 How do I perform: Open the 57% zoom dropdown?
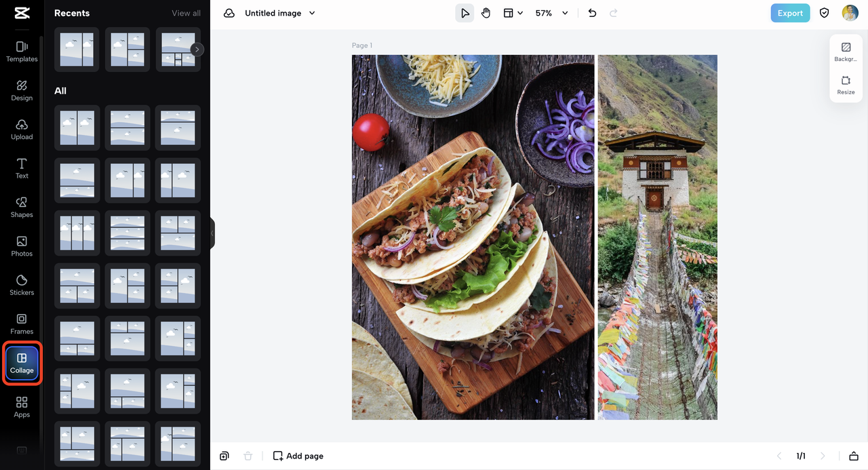click(551, 13)
